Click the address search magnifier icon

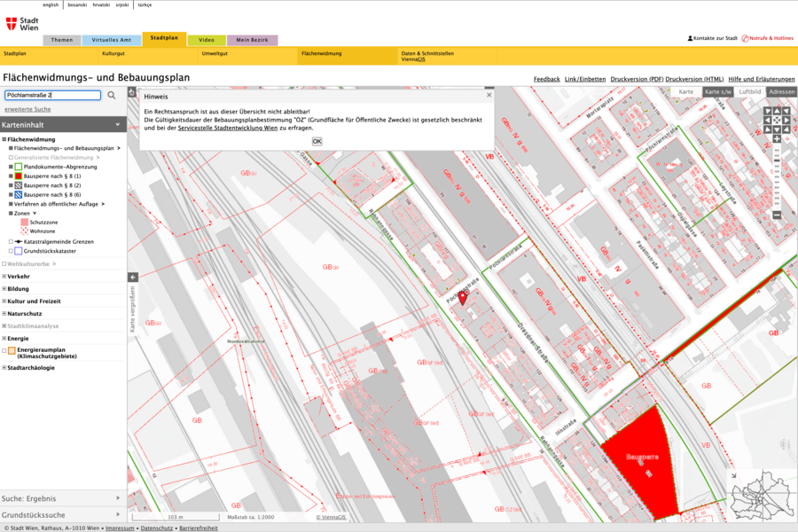pyautogui.click(x=112, y=95)
